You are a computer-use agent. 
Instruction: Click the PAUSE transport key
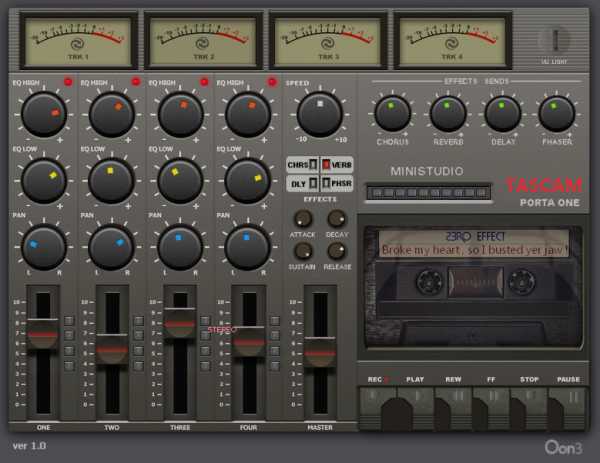click(567, 408)
